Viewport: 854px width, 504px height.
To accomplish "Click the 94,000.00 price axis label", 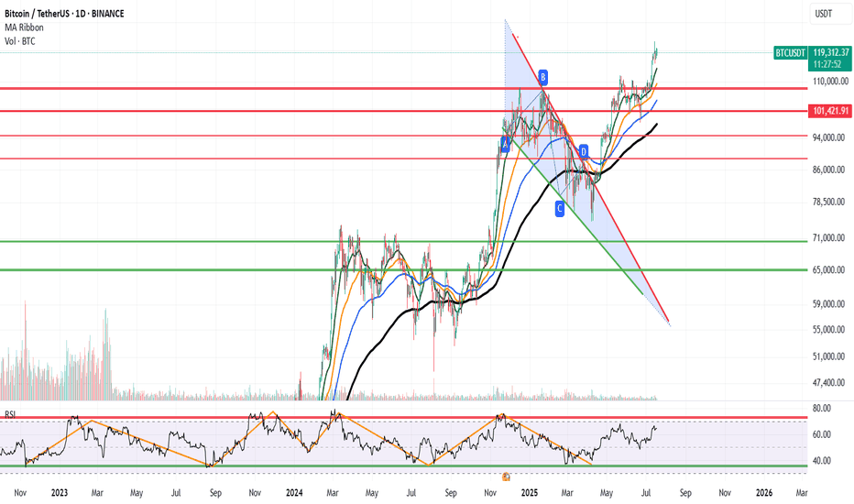I will click(x=829, y=137).
